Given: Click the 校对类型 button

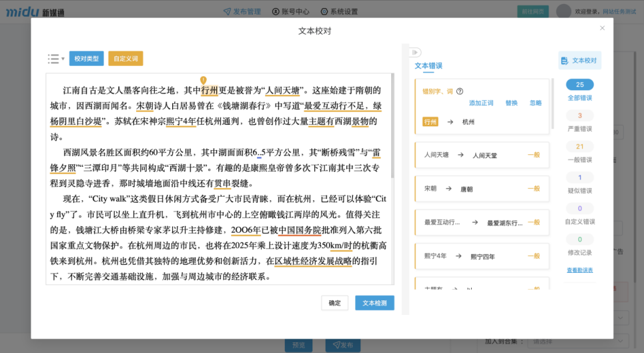Looking at the screenshot, I should [x=86, y=59].
